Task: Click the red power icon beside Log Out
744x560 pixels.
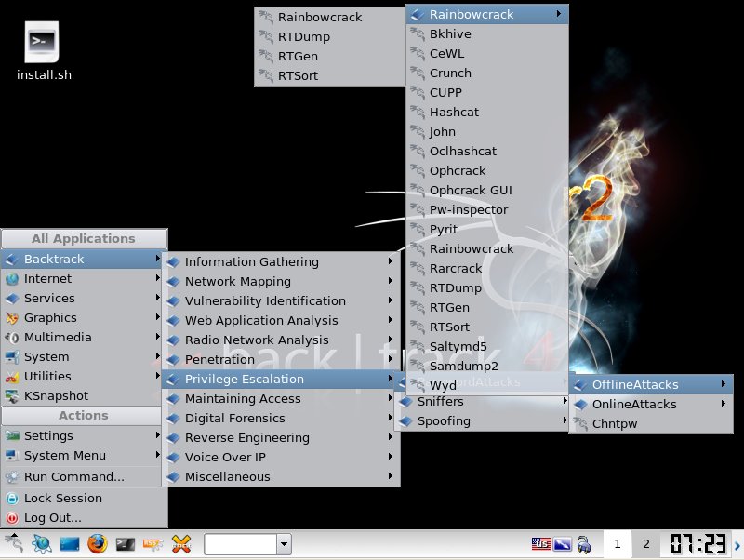Action: click(x=12, y=518)
